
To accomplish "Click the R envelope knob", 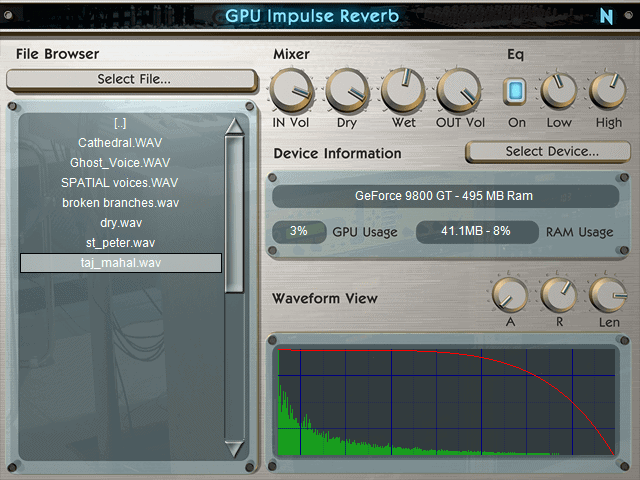I will click(x=559, y=295).
